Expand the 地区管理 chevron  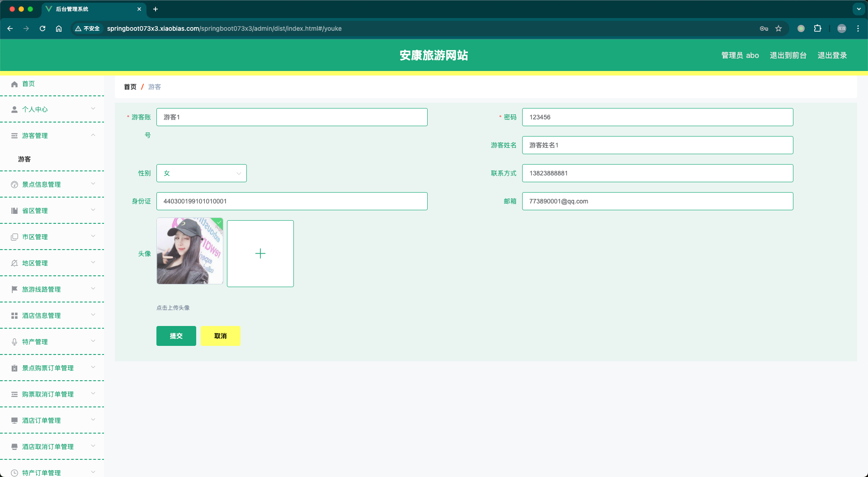93,262
